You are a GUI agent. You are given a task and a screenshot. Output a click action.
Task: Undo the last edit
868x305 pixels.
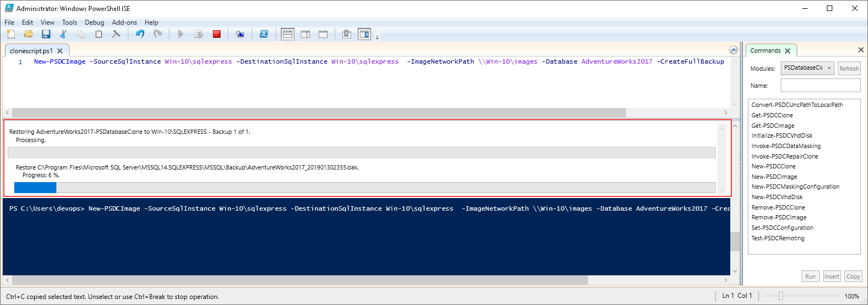[x=140, y=34]
